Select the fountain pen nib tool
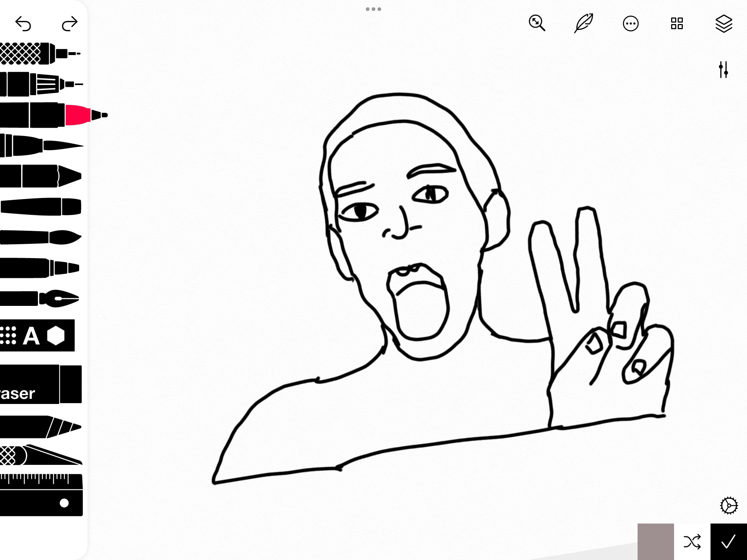 (x=40, y=299)
